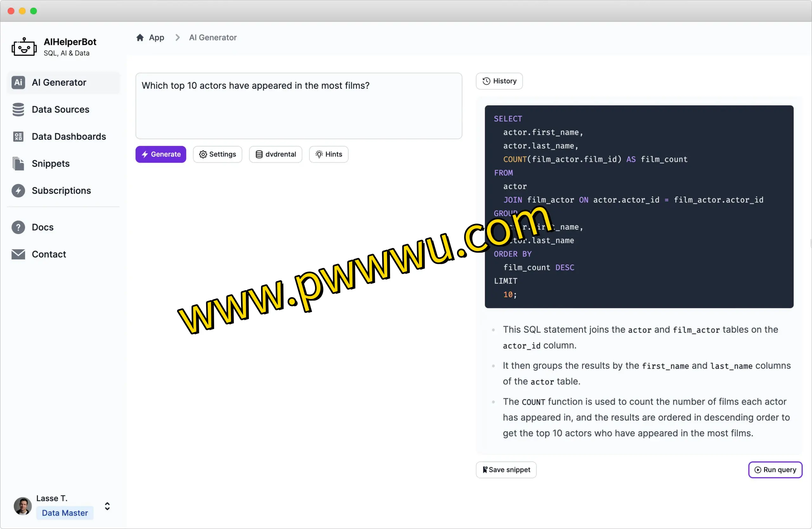Open query History
This screenshot has height=529, width=812.
pyautogui.click(x=499, y=81)
